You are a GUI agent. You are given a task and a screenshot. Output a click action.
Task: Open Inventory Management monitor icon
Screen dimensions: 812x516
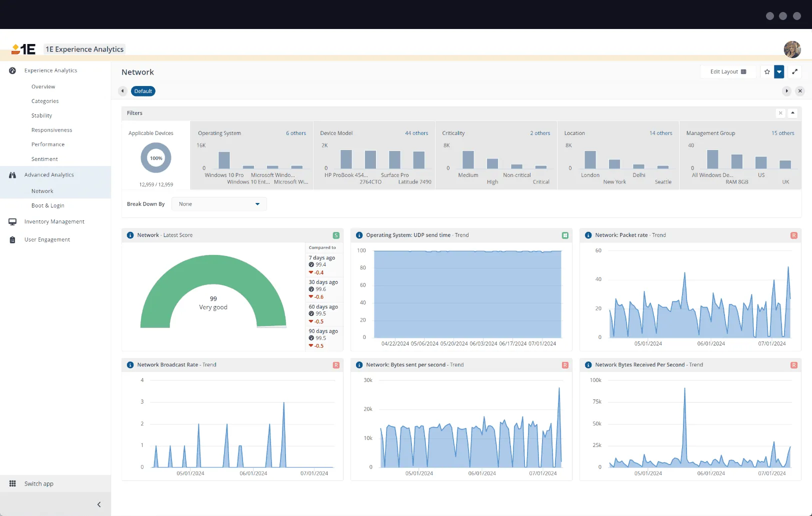tap(12, 221)
